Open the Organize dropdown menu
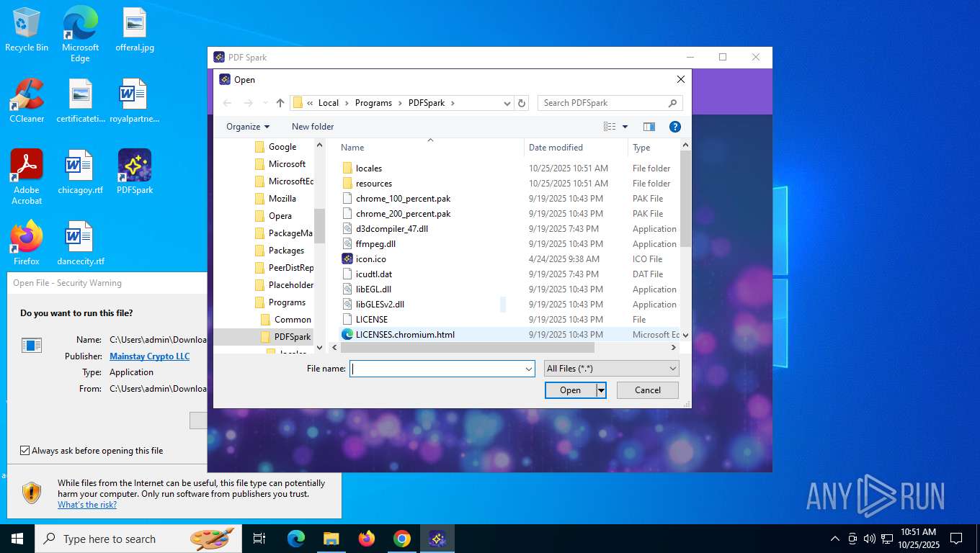 pos(248,127)
